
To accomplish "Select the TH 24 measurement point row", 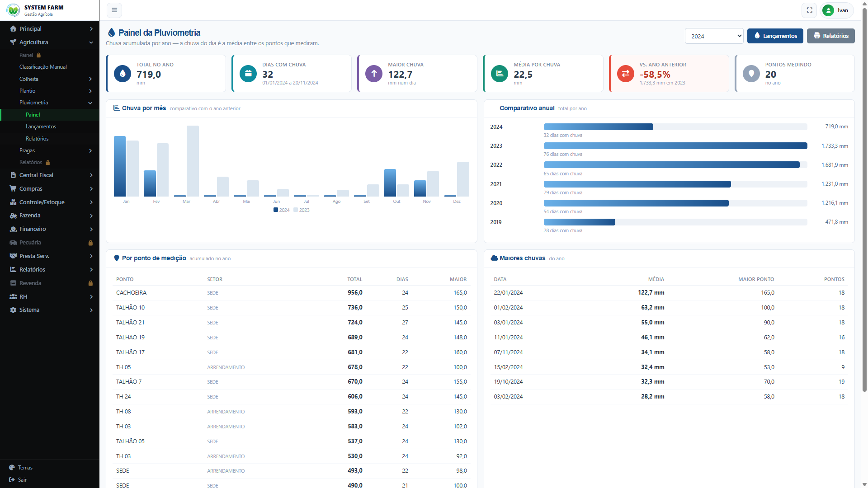I will tap(292, 397).
